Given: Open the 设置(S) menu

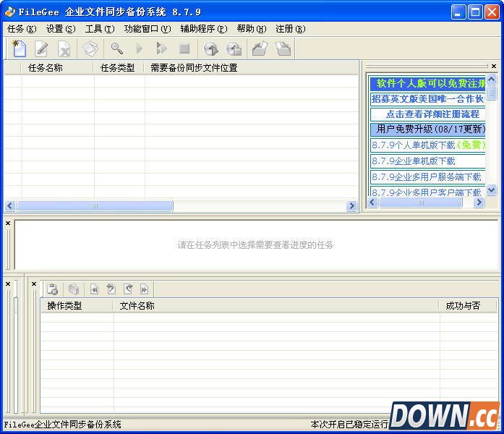Looking at the screenshot, I should tap(61, 29).
